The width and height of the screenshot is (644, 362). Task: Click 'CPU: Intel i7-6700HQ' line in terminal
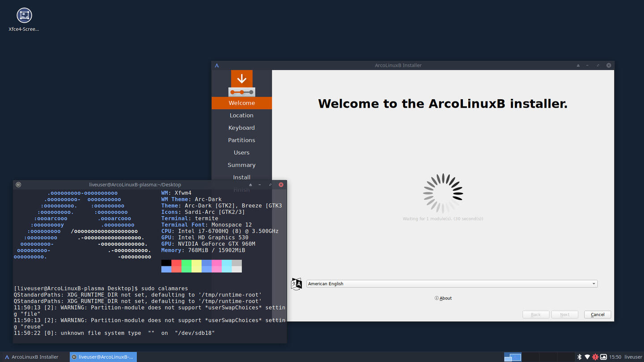pos(220,231)
